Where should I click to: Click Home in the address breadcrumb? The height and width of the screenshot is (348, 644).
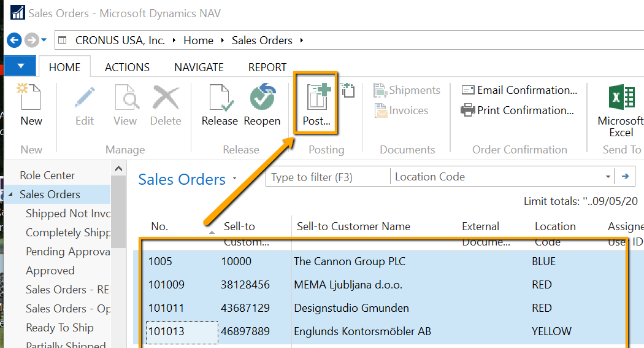coord(198,41)
